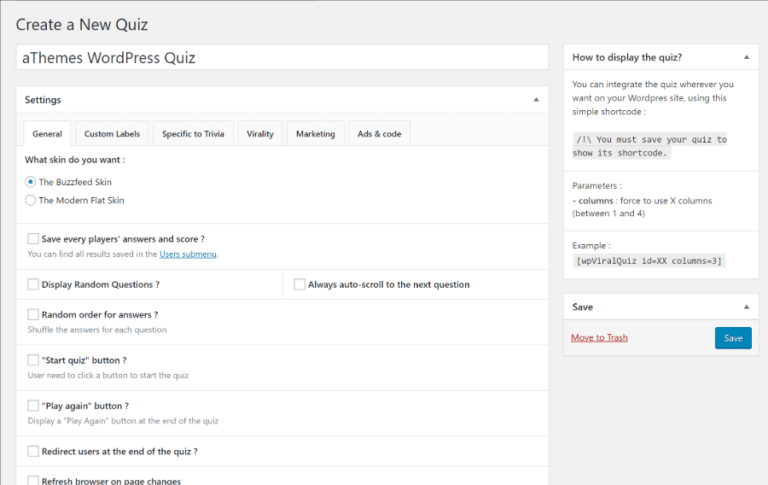The width and height of the screenshot is (768, 485).
Task: Select The Buzzfeed Skin radio button
Action: 31,182
